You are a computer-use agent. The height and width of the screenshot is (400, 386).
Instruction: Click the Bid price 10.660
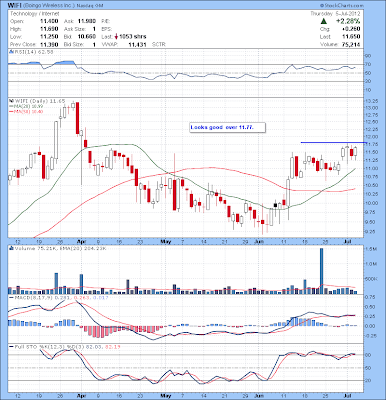(87, 37)
